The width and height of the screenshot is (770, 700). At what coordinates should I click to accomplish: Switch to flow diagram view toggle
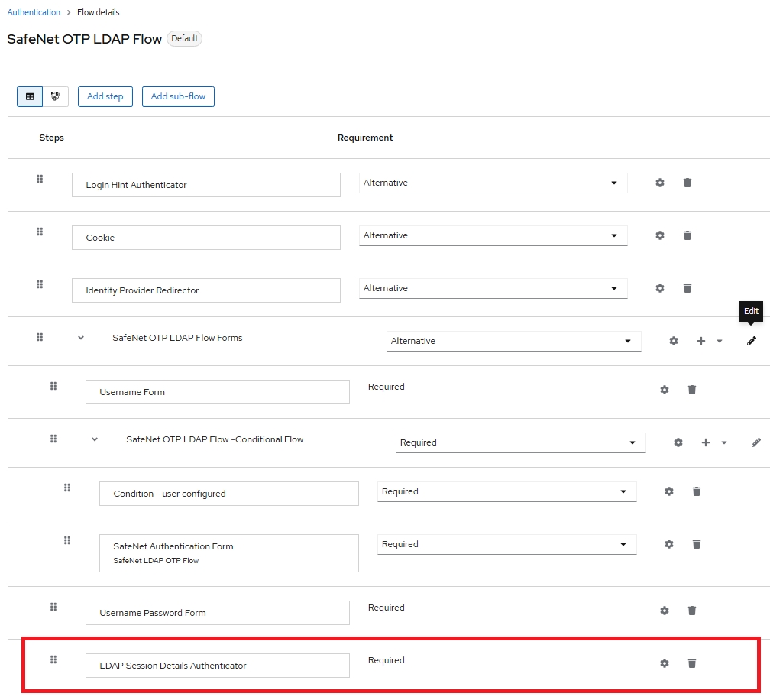coord(55,97)
